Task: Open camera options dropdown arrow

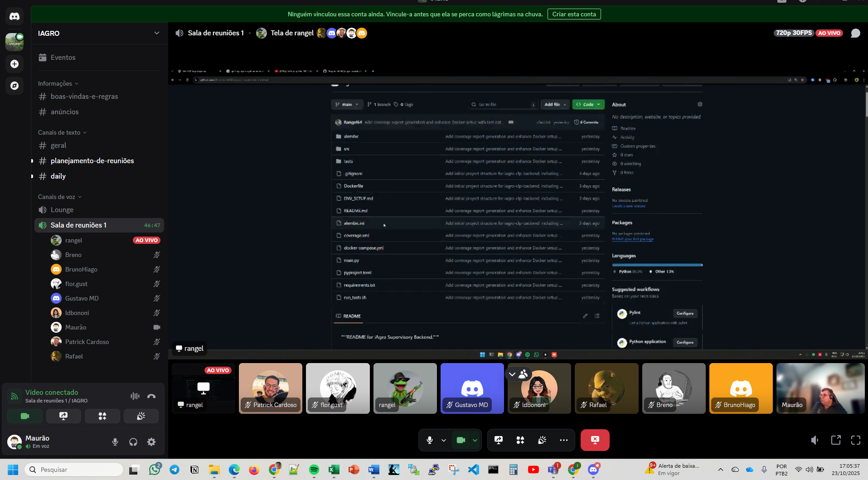Action: [475, 440]
